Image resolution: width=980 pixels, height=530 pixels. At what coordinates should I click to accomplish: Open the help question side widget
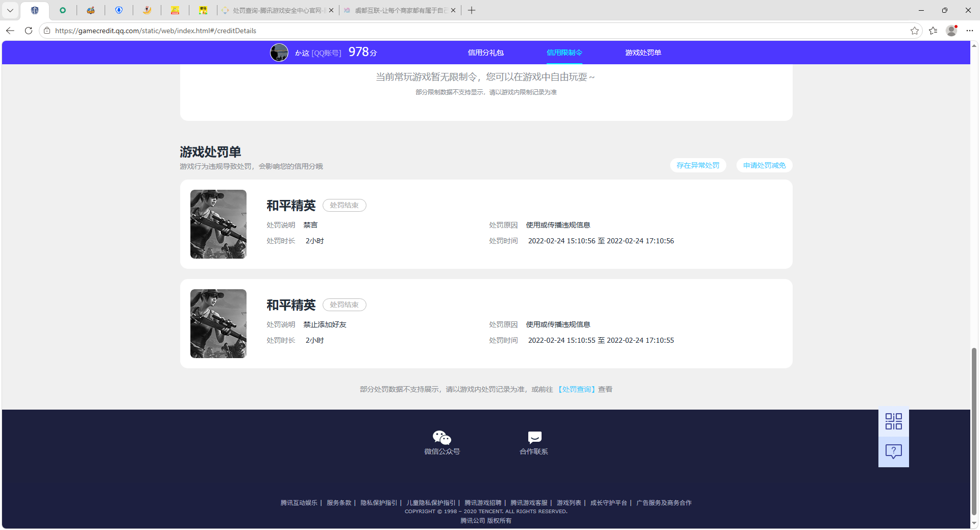click(894, 451)
